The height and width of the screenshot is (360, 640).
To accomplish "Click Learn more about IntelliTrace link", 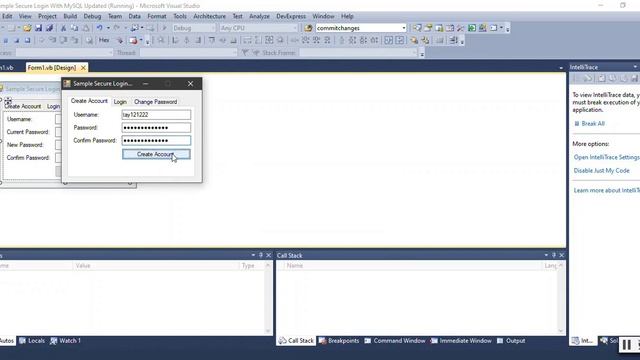I will tap(607, 190).
